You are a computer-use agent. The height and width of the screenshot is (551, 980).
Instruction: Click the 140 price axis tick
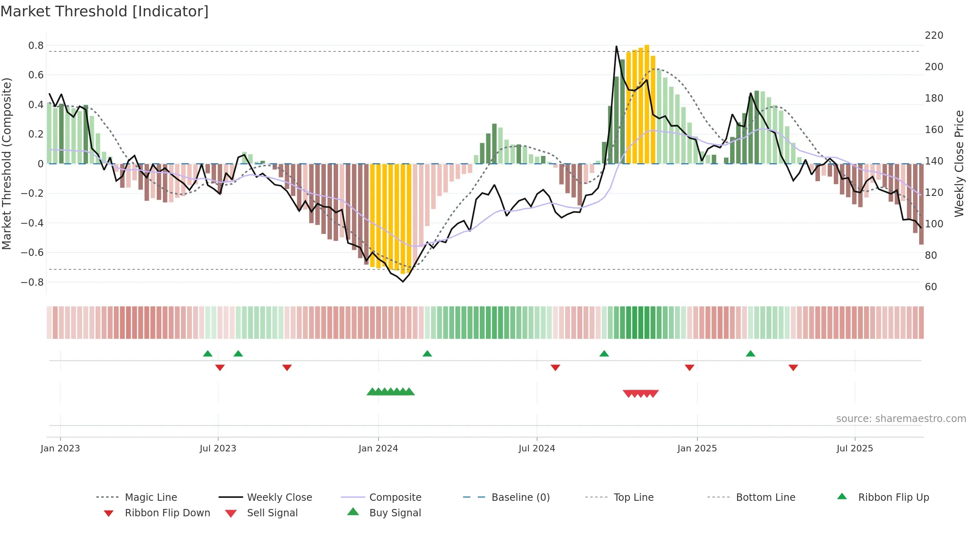tap(934, 161)
